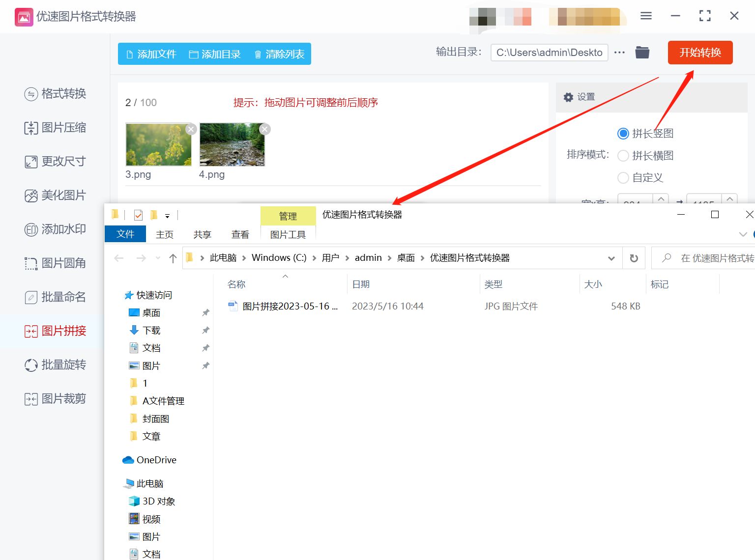This screenshot has height=560, width=755.
Task: Open the quick access toolbar dropdown arrow
Action: [x=168, y=216]
